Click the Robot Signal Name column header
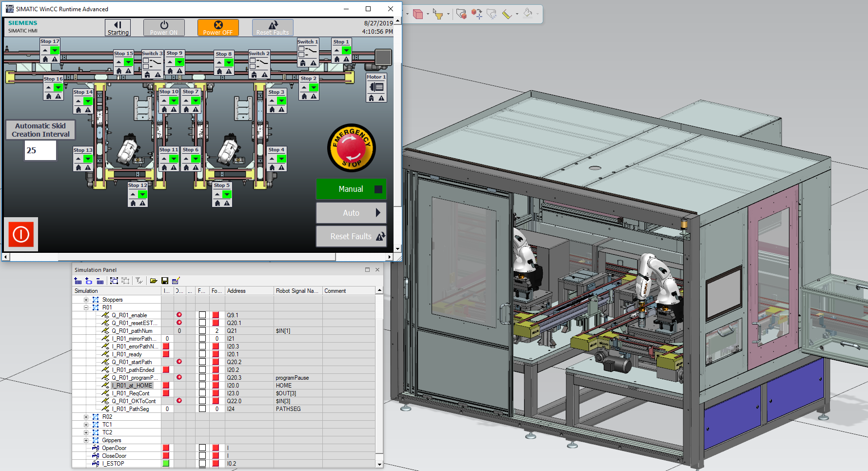The width and height of the screenshot is (868, 471). (297, 291)
